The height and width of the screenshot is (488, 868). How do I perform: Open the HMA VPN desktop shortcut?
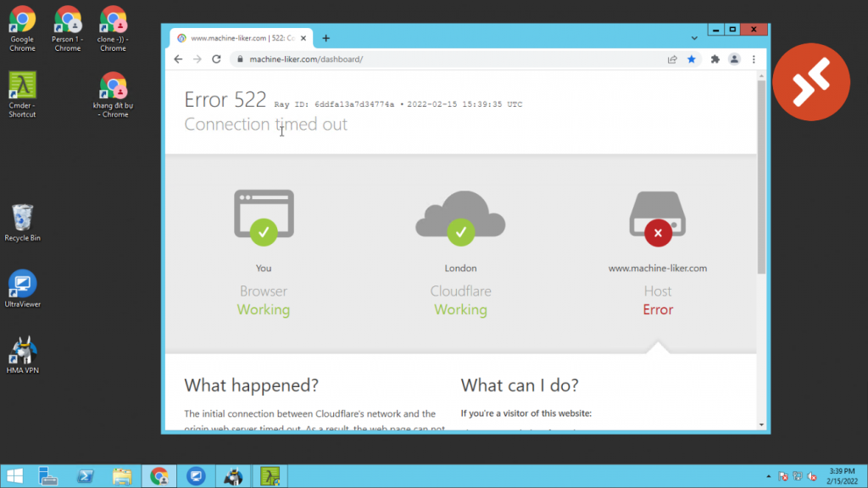[x=22, y=354]
